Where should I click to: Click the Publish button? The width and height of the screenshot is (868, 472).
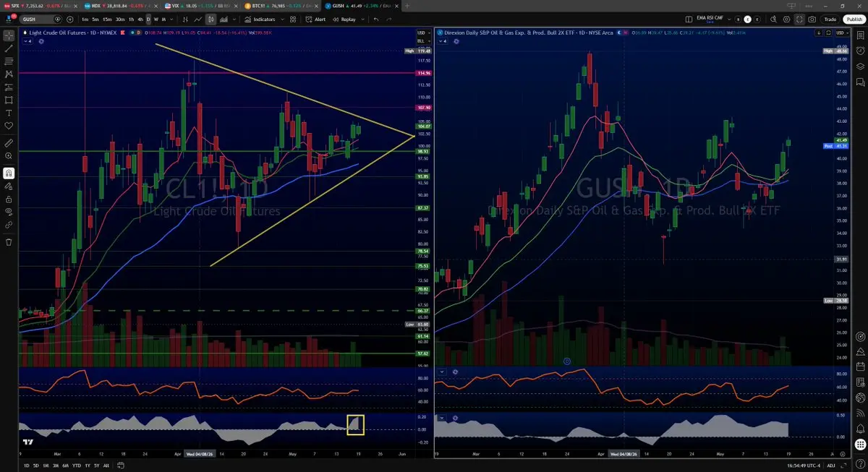pyautogui.click(x=854, y=20)
